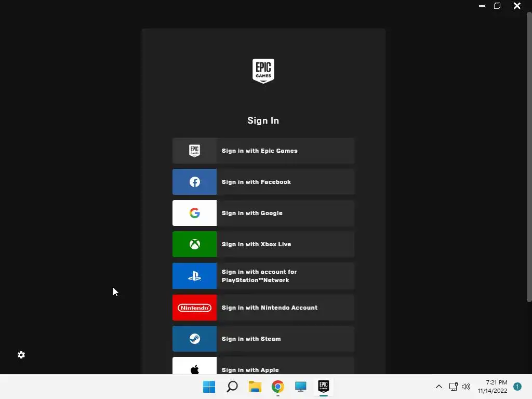Open Google Chrome from taskbar
532x399 pixels.
pyautogui.click(x=277, y=387)
